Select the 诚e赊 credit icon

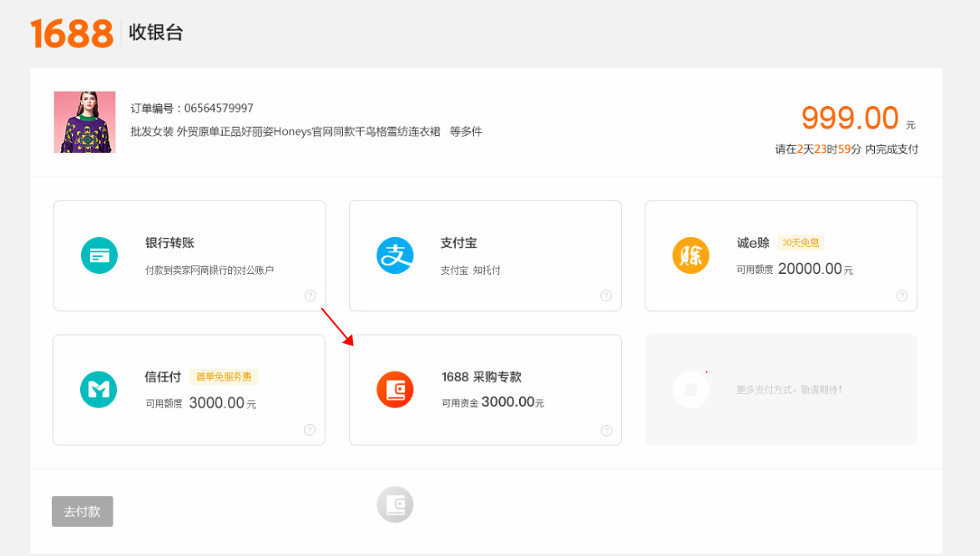point(690,255)
